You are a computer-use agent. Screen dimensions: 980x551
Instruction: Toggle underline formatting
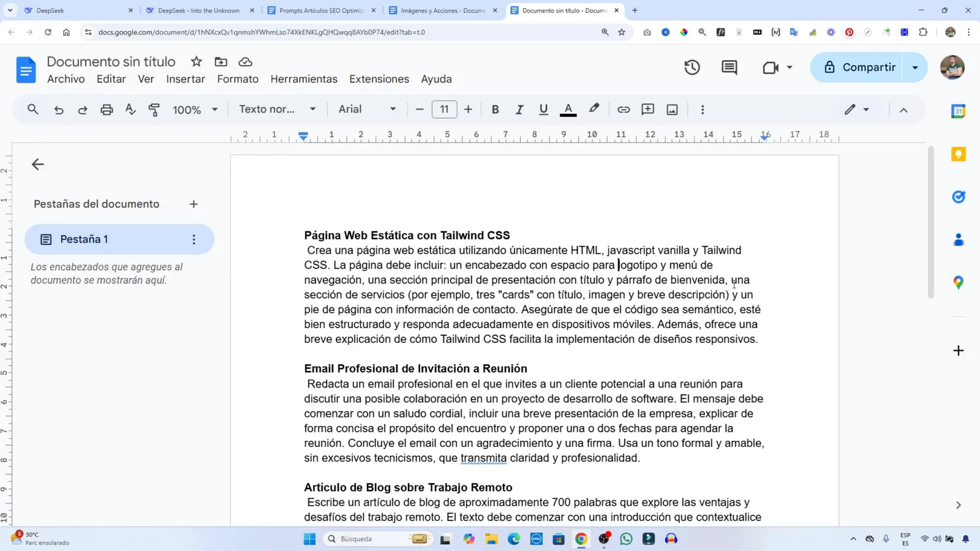coord(543,110)
